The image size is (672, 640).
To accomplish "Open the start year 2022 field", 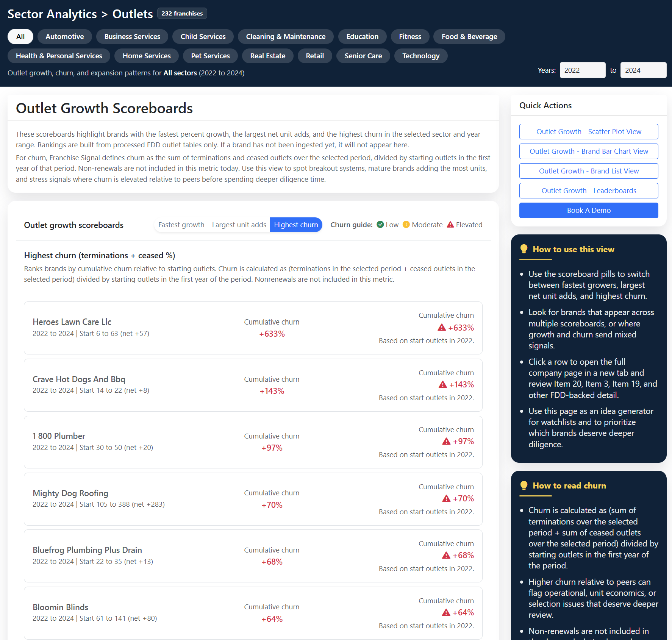I will click(583, 70).
